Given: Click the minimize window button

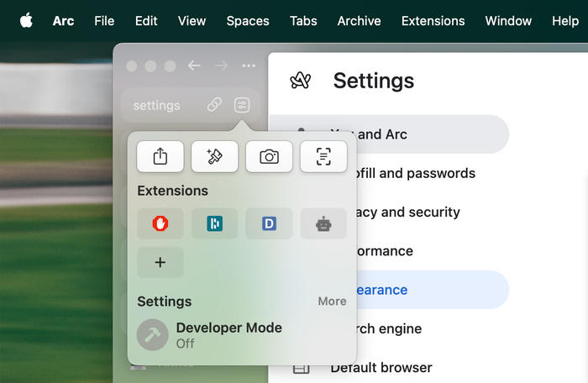Looking at the screenshot, I should click(150, 66).
